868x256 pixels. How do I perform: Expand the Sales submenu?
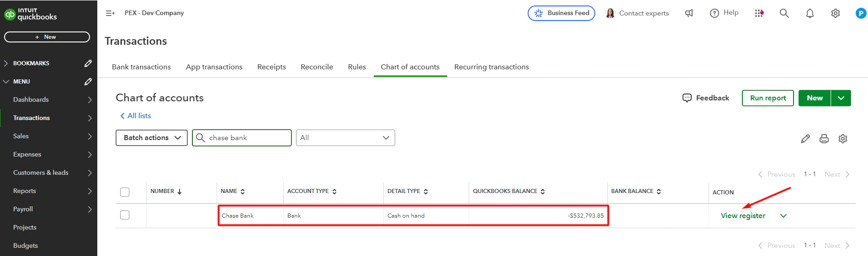[90, 136]
